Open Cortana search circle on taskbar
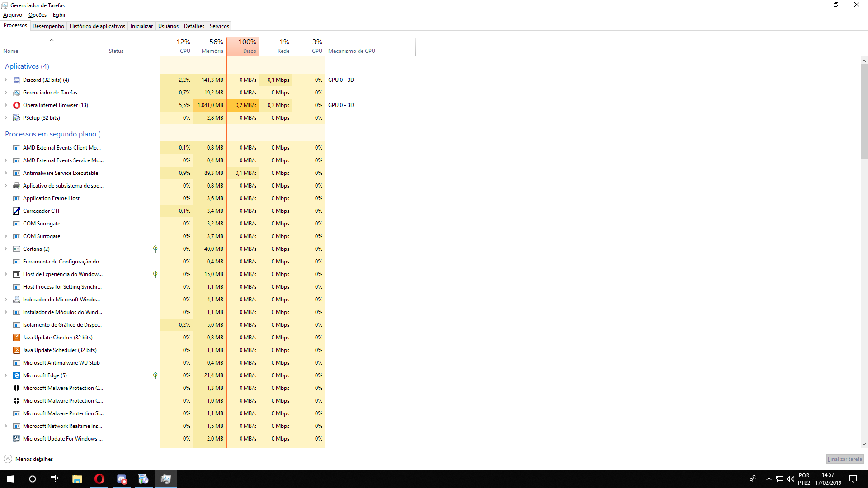The height and width of the screenshot is (488, 868). coord(33,479)
